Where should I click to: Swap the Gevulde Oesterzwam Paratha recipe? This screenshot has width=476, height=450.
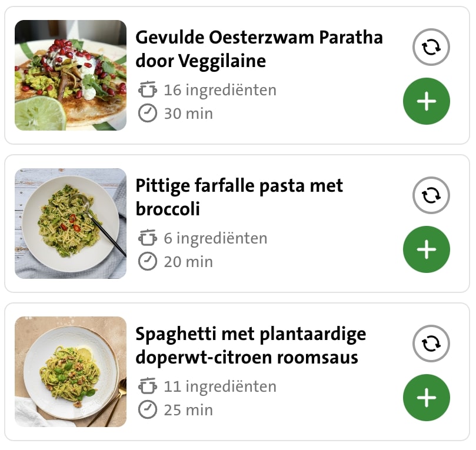click(431, 46)
